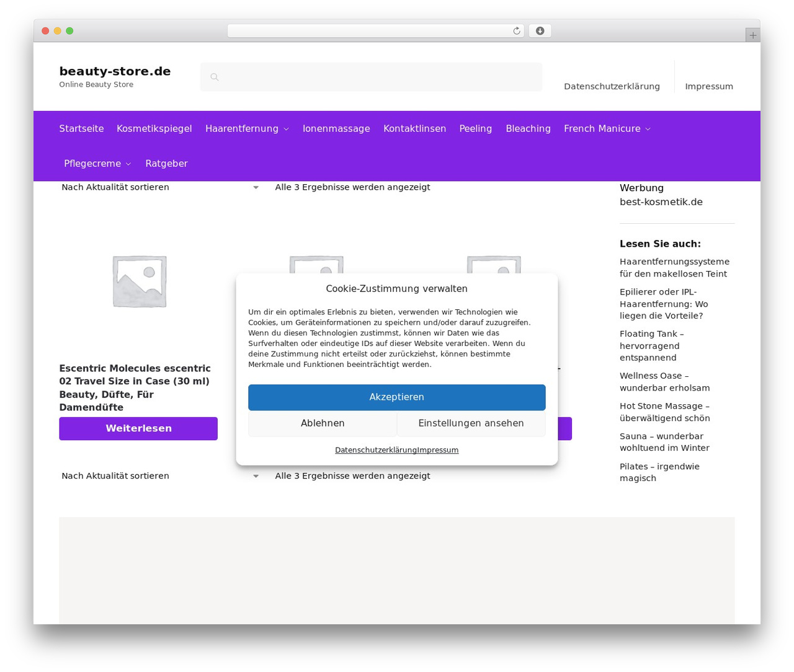Click the Akzeptieren cookie button

click(397, 397)
